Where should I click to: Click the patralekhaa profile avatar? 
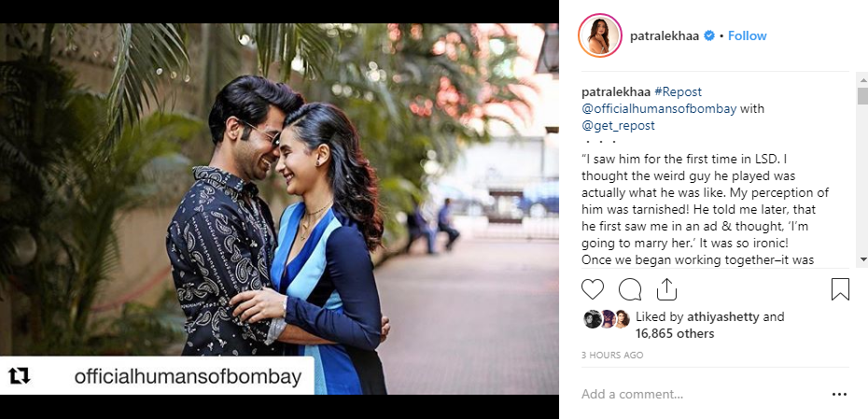coord(600,35)
